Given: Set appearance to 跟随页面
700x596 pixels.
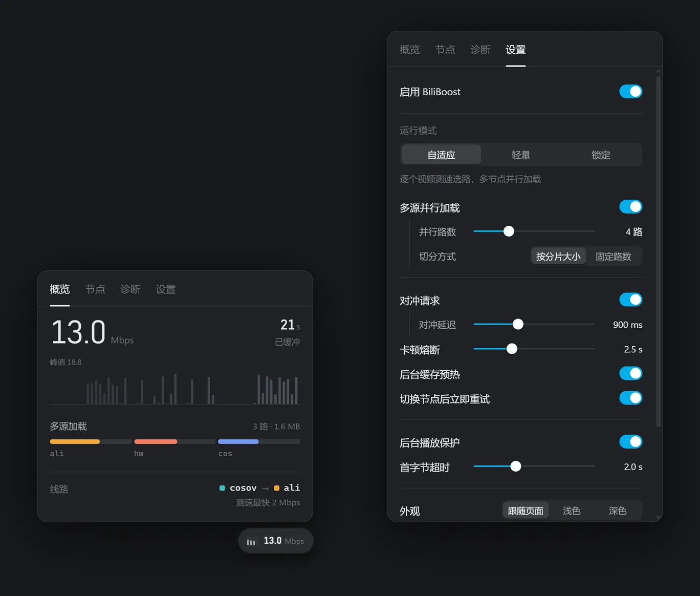Looking at the screenshot, I should [526, 510].
